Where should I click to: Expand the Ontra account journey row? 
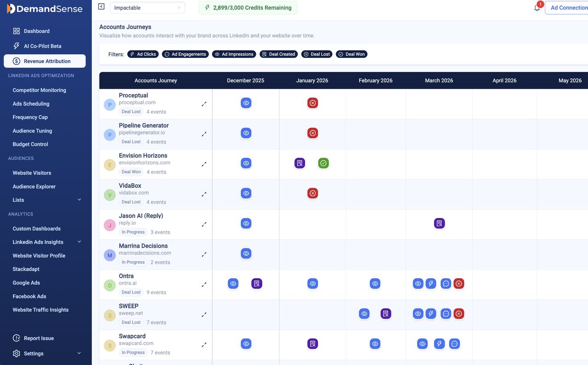204,285
